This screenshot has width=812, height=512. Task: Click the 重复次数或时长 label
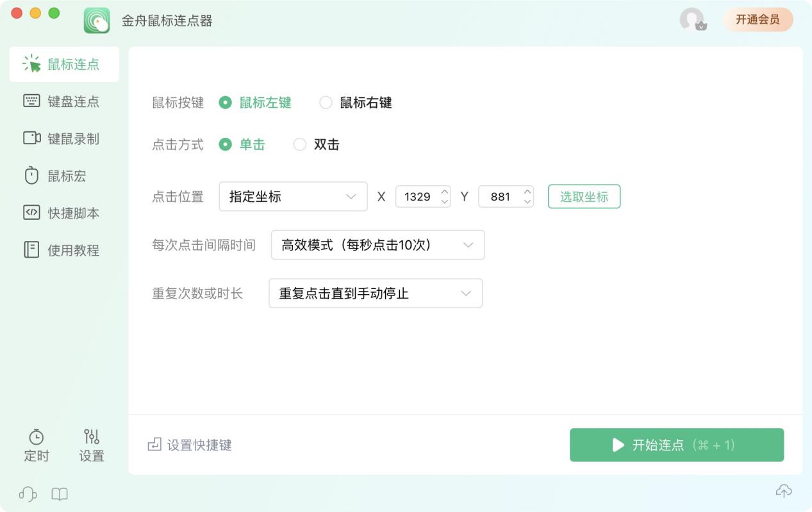click(197, 293)
